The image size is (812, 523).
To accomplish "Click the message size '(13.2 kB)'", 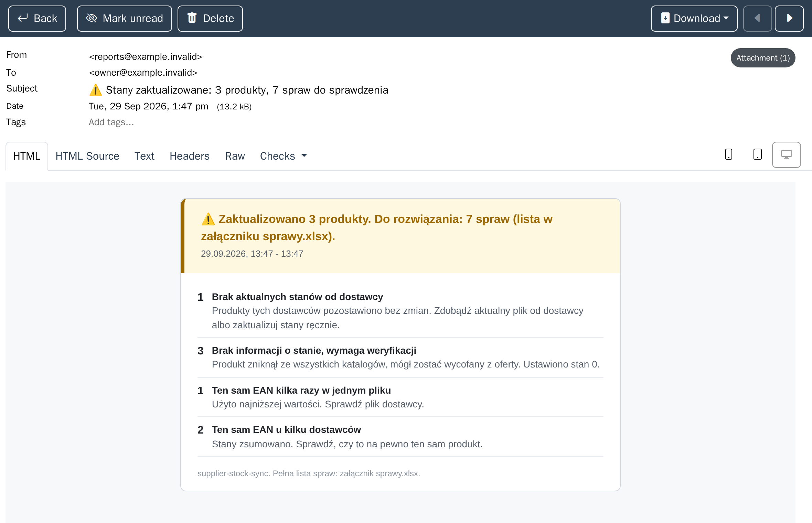I will [234, 107].
